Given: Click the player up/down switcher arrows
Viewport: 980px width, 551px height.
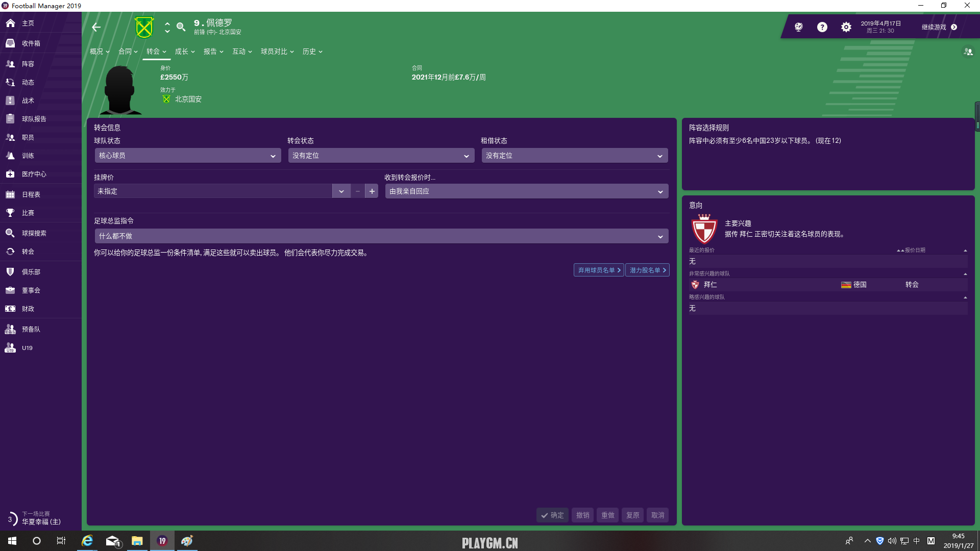Looking at the screenshot, I should (167, 27).
